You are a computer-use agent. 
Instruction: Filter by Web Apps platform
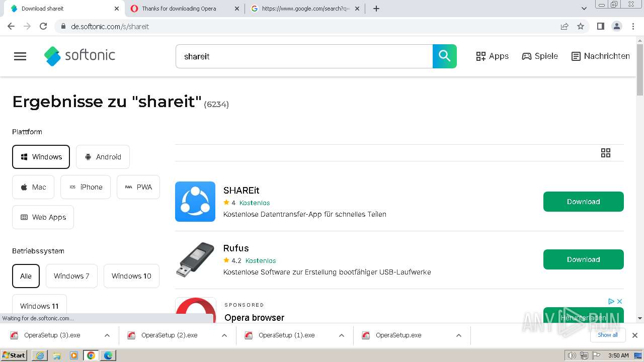(43, 217)
